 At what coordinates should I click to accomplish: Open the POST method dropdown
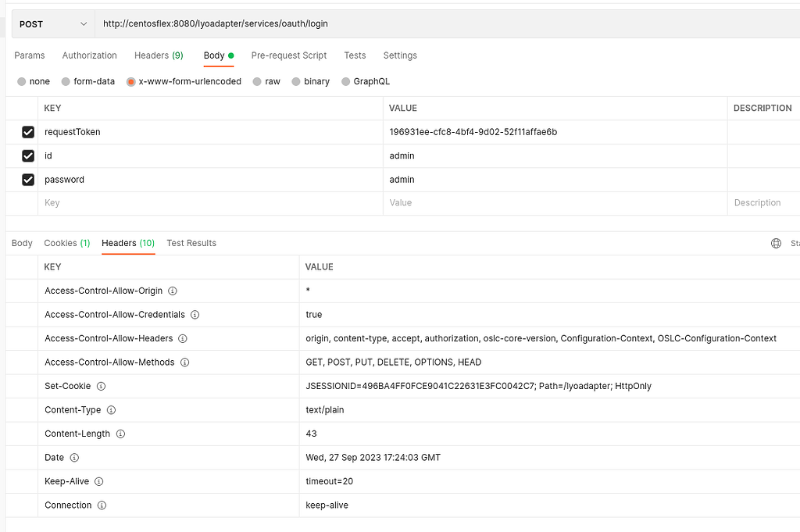(x=52, y=23)
